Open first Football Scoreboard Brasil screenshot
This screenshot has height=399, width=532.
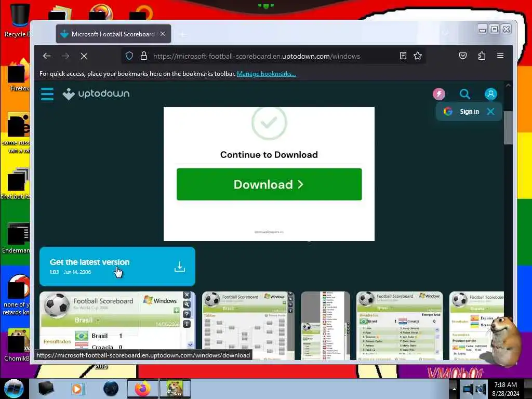click(117, 325)
